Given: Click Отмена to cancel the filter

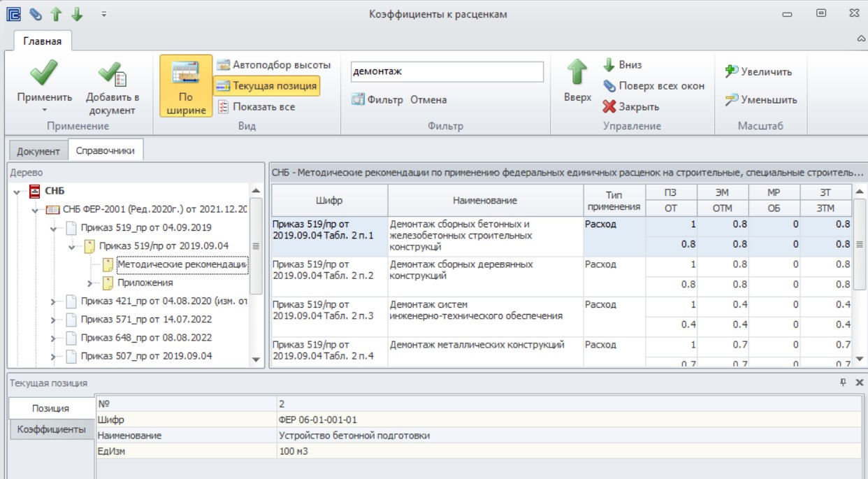Looking at the screenshot, I should 428,100.
